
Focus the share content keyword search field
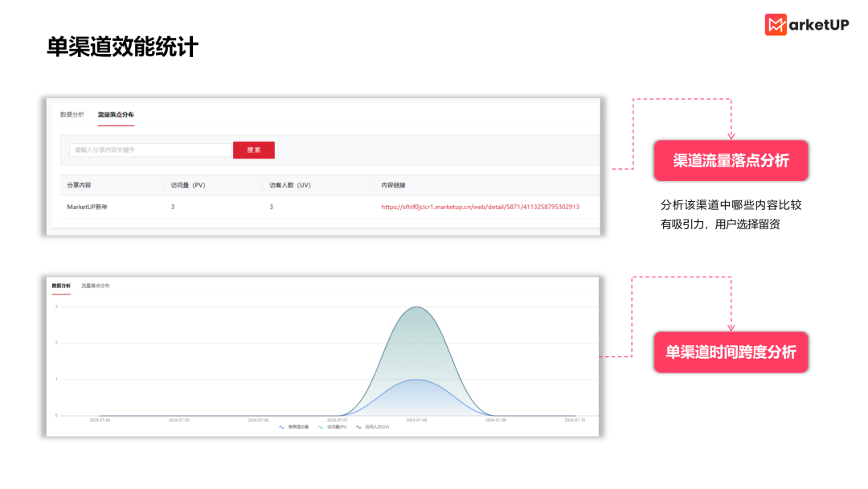point(150,150)
